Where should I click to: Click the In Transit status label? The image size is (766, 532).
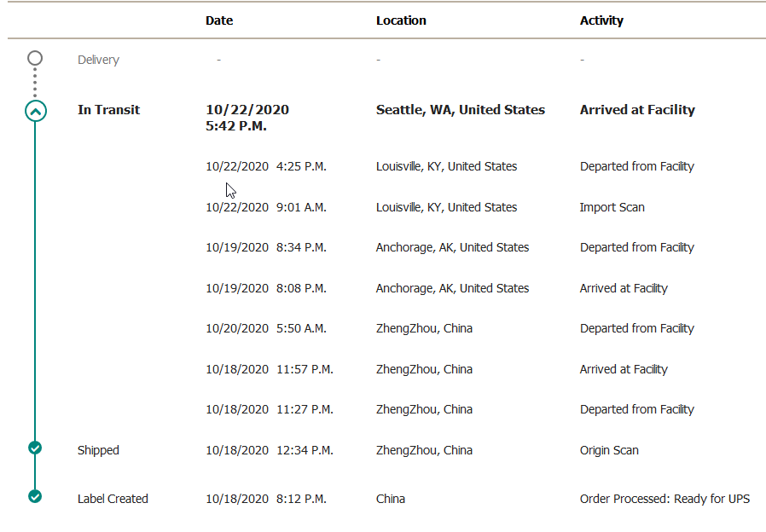[x=108, y=110]
